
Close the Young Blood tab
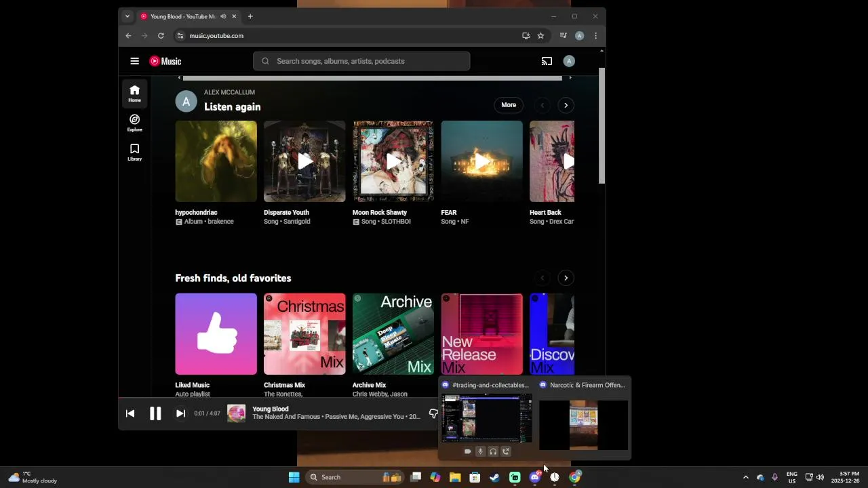click(234, 16)
